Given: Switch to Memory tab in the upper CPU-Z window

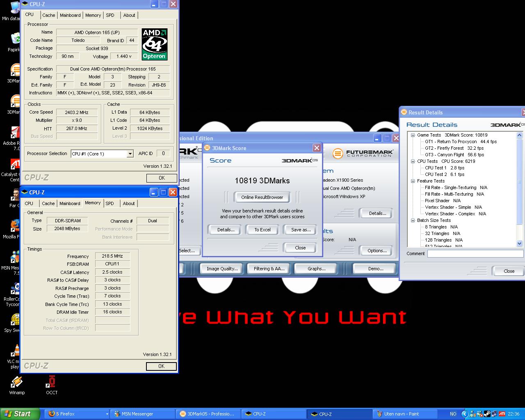Looking at the screenshot, I should click(x=93, y=15).
